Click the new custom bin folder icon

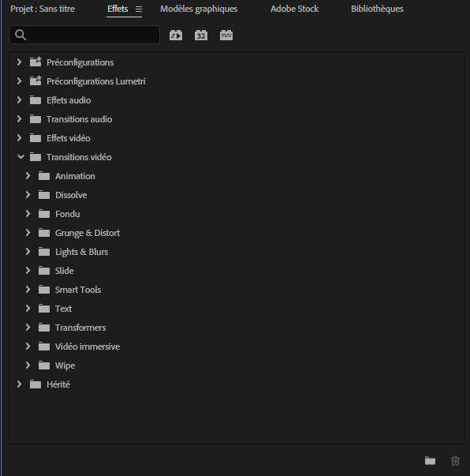click(x=430, y=460)
